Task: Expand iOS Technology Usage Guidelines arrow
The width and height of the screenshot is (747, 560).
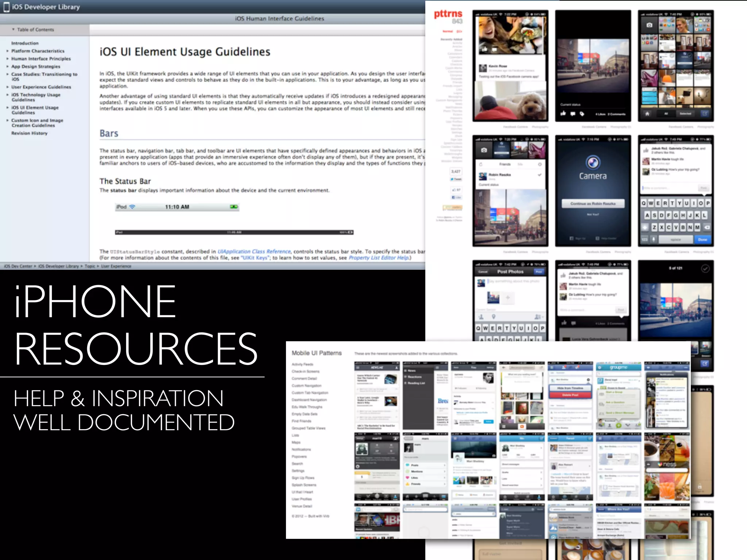Action: point(7,95)
